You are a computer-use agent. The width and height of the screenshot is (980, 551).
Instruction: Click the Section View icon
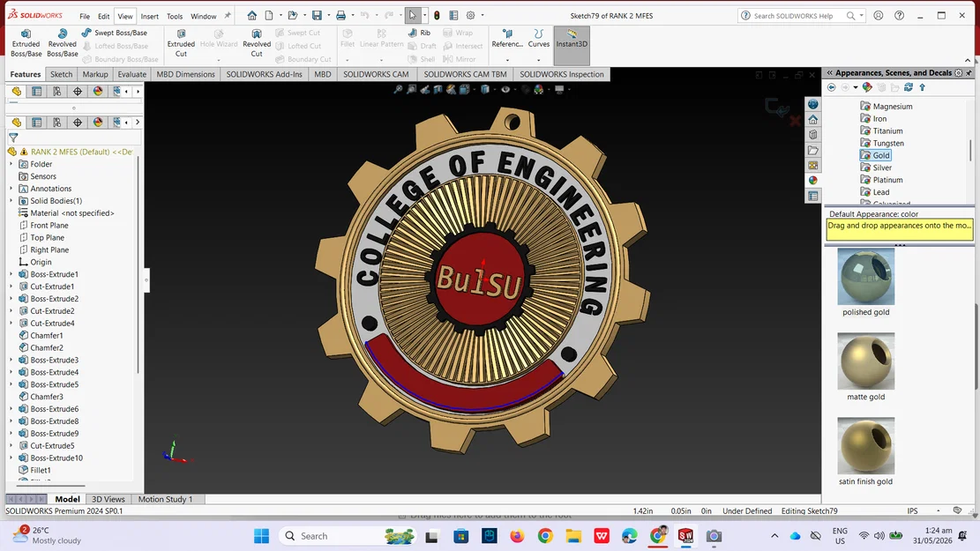[x=438, y=89]
